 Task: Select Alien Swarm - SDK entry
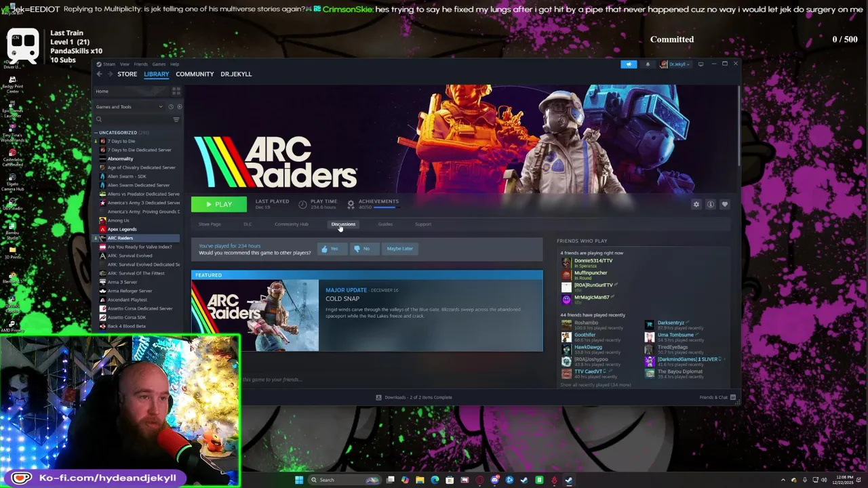(126, 176)
